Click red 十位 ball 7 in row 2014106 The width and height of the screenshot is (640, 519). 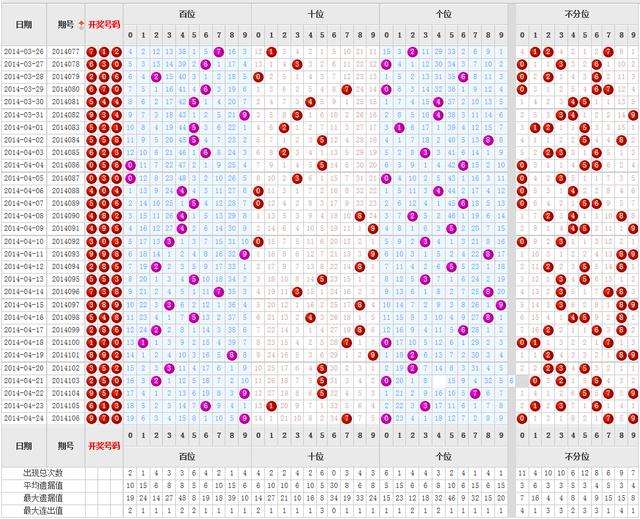coord(347,418)
